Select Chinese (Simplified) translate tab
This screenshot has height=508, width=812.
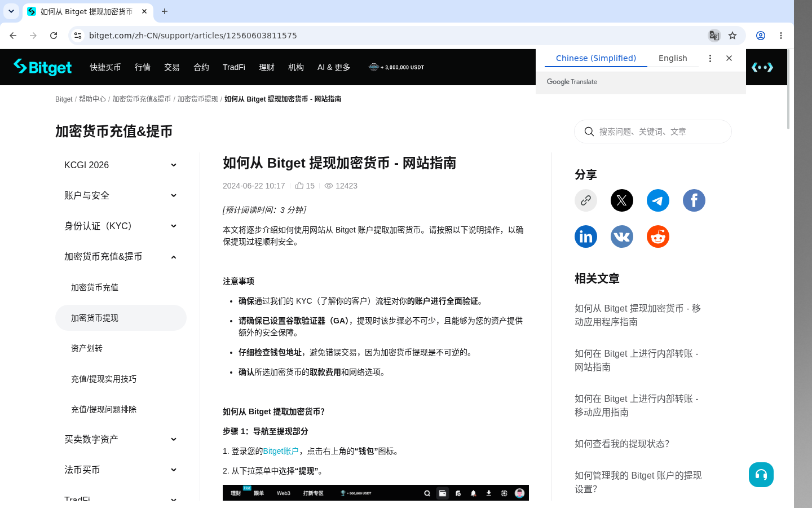[x=595, y=58]
